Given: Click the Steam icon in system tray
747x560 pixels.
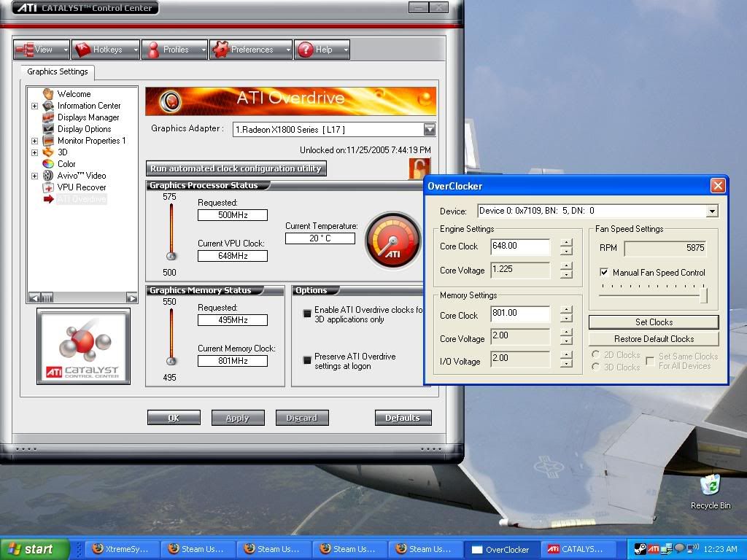Looking at the screenshot, I should click(x=640, y=549).
